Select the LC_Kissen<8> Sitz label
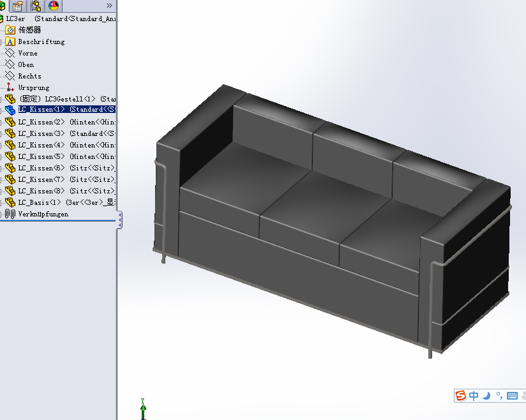This screenshot has height=420, width=526. pyautogui.click(x=66, y=191)
